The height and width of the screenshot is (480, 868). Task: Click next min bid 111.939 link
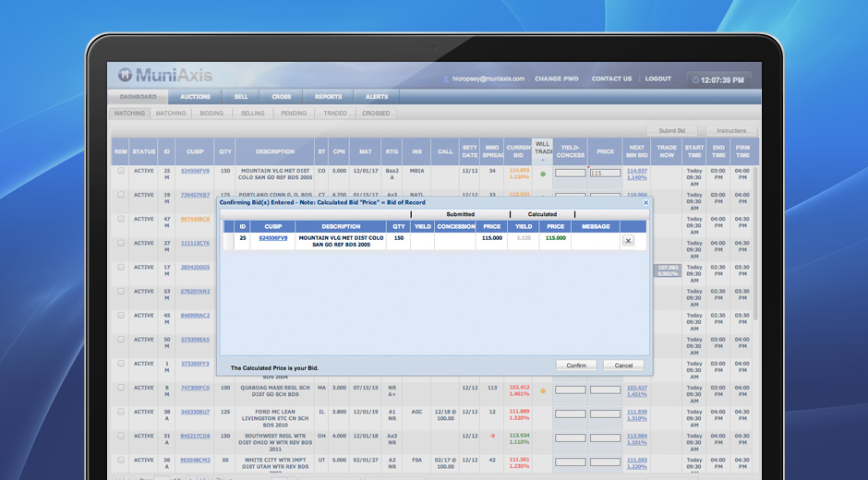click(x=636, y=412)
